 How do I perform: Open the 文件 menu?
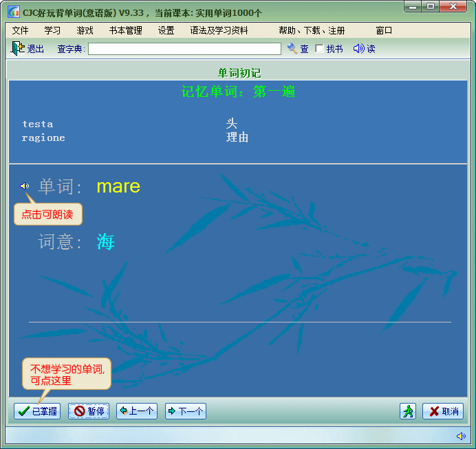point(21,31)
